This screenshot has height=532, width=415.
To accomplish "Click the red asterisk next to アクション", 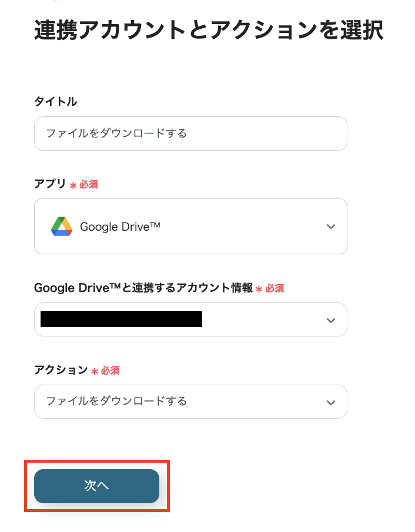I will point(95,371).
